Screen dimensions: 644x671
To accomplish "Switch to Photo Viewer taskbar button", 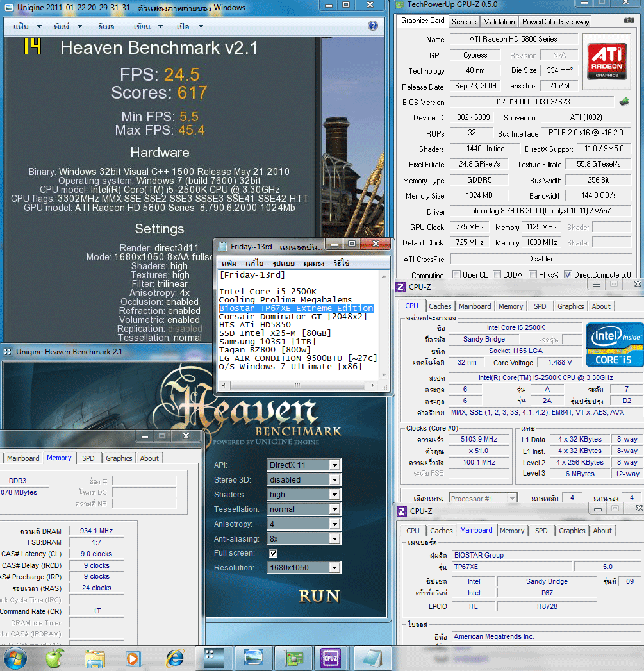I will coord(253,658).
